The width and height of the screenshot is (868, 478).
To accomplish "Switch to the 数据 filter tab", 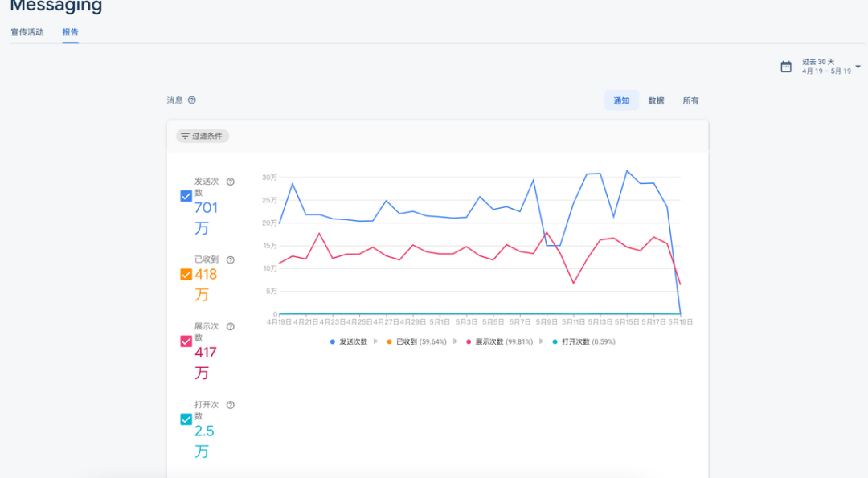I will click(656, 100).
